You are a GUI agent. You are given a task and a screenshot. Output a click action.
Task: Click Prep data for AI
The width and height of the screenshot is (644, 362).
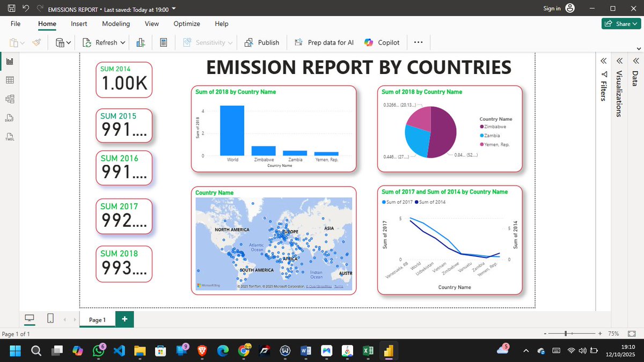324,42
